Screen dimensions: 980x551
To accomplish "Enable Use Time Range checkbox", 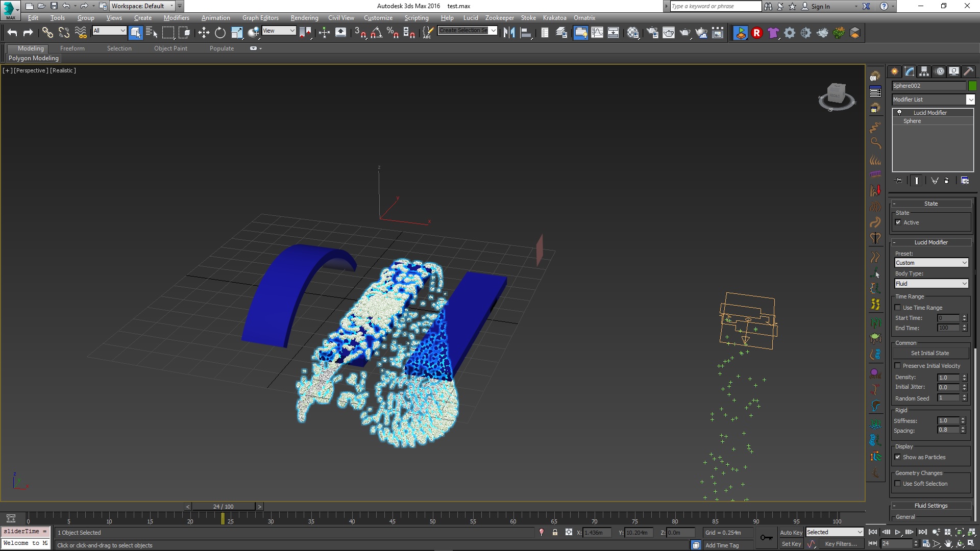I will pos(898,308).
